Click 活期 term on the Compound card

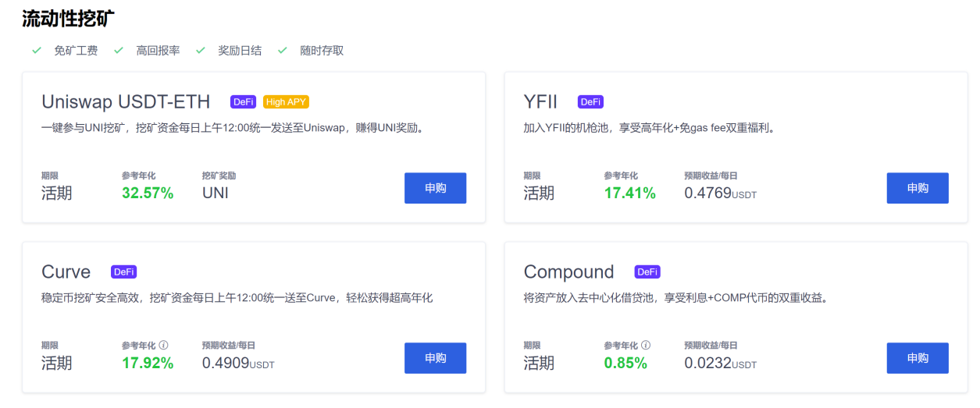tap(539, 363)
